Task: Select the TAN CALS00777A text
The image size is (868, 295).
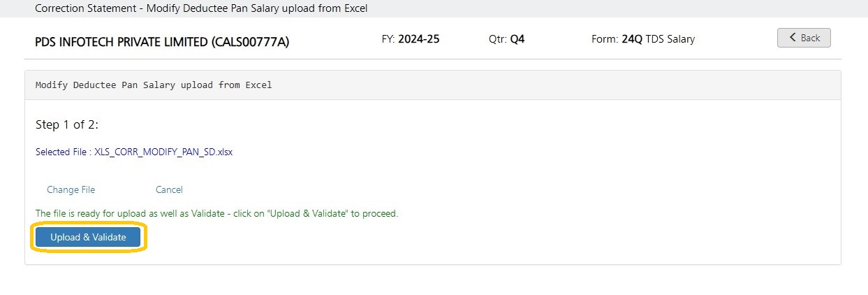Action: pyautogui.click(x=249, y=42)
